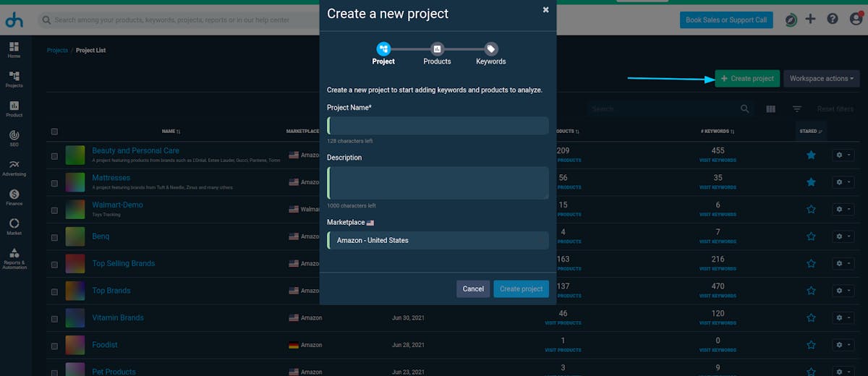Image resolution: width=868 pixels, height=376 pixels.
Task: Check the Vitamin Brands row checkbox
Action: point(54,318)
